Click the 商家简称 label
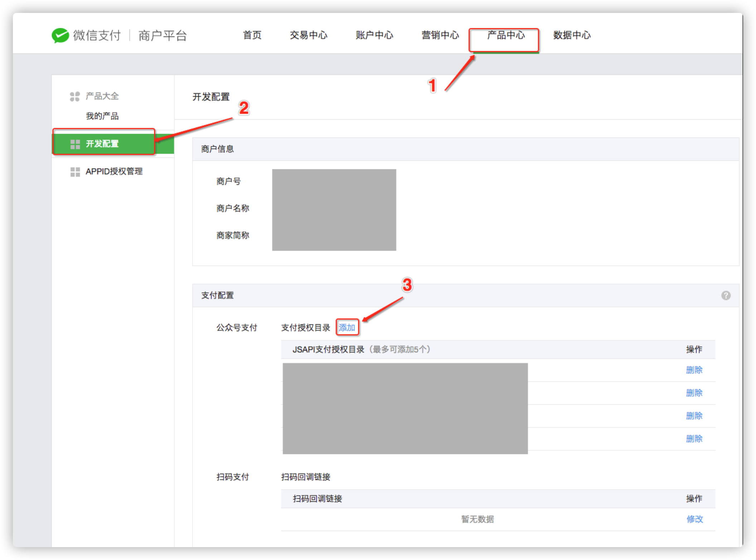Screen dimensions: 756x560 [233, 235]
